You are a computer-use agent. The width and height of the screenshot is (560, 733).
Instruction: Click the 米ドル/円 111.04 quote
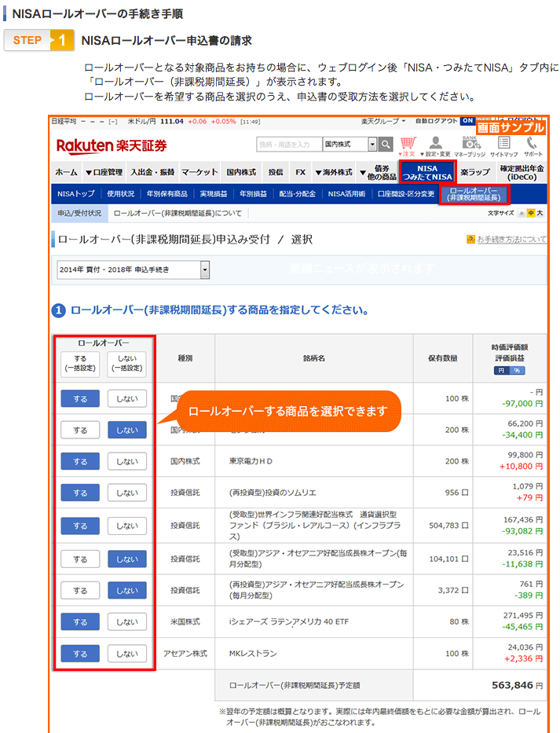(156, 122)
